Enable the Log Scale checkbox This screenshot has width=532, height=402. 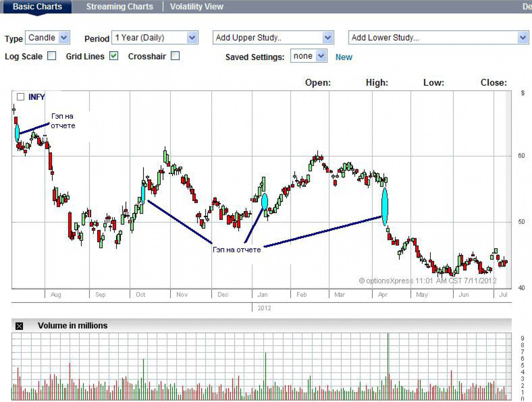52,56
